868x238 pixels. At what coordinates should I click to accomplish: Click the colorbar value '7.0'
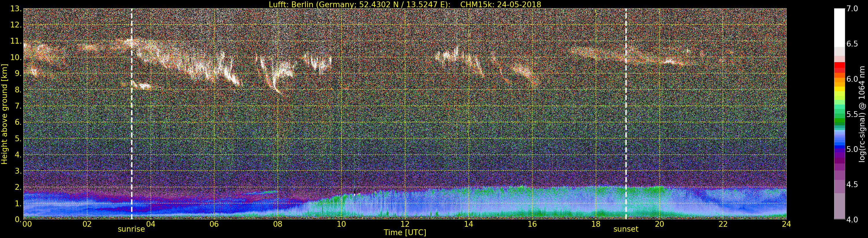(x=852, y=9)
